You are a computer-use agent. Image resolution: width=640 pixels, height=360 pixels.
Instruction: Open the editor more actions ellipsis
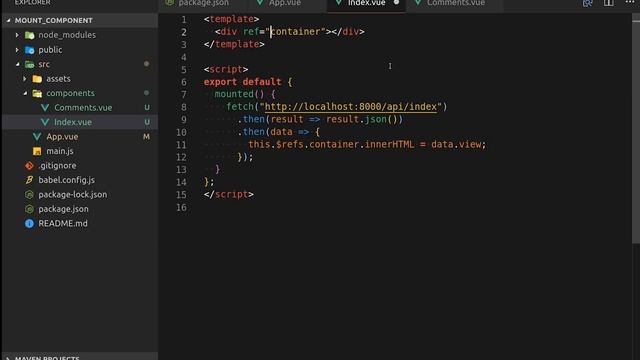630,2
